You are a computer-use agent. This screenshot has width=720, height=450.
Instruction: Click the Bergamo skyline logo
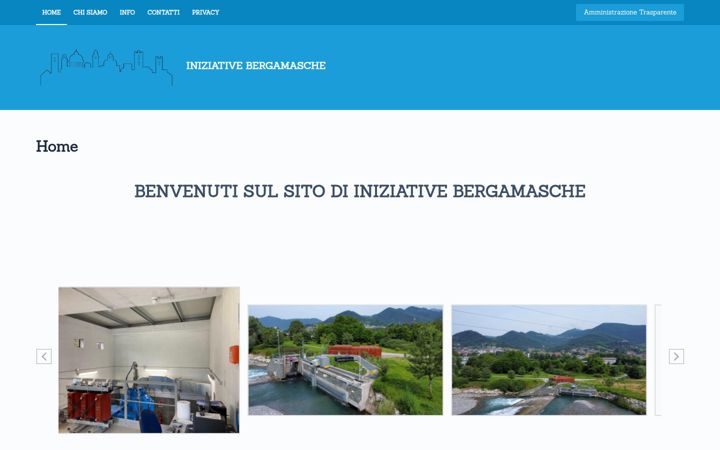click(107, 68)
